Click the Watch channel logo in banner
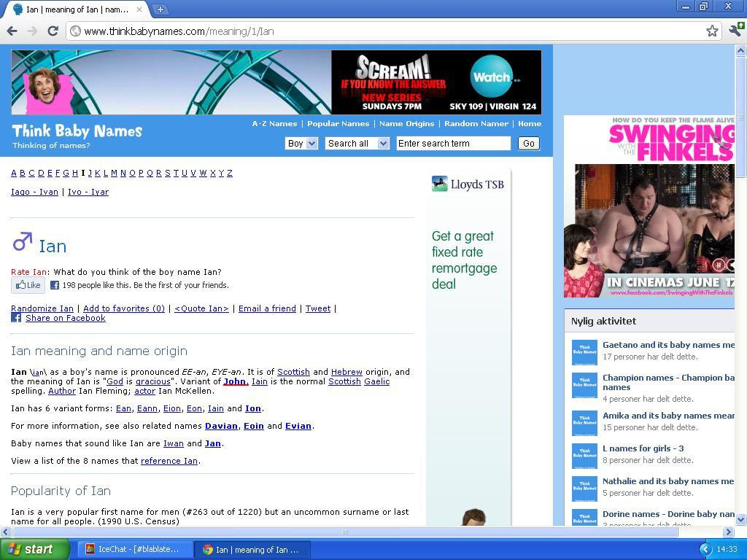The height and width of the screenshot is (560, 747). [492, 77]
